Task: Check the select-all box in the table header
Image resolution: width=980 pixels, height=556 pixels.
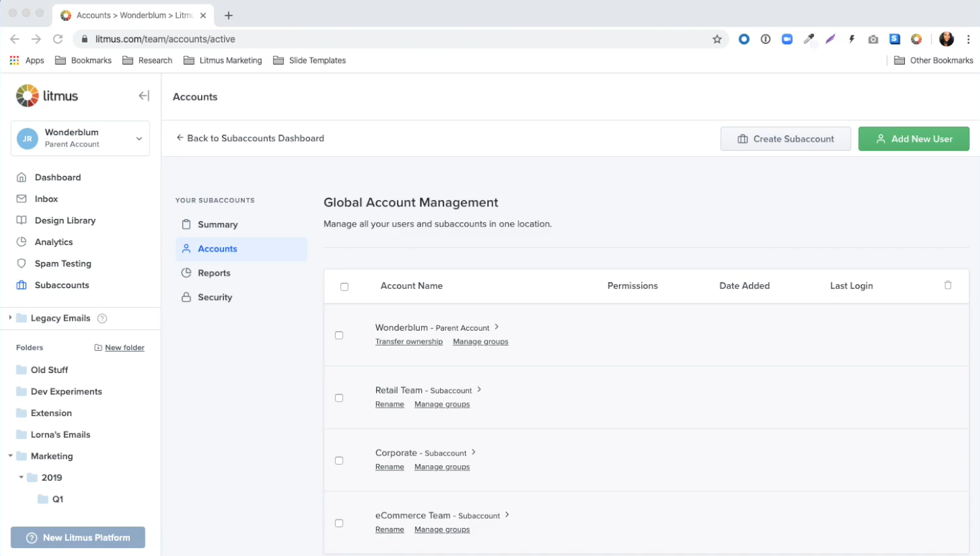Action: 345,286
